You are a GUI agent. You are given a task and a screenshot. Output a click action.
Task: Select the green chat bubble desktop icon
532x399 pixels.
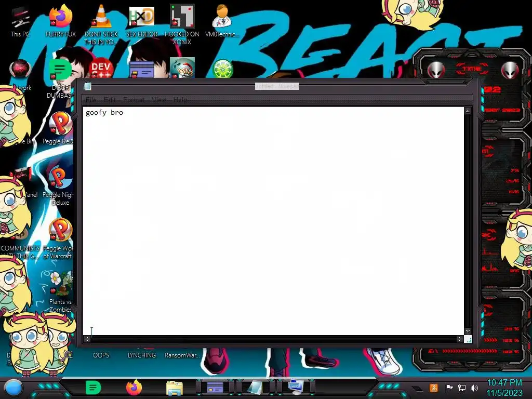tap(60, 69)
